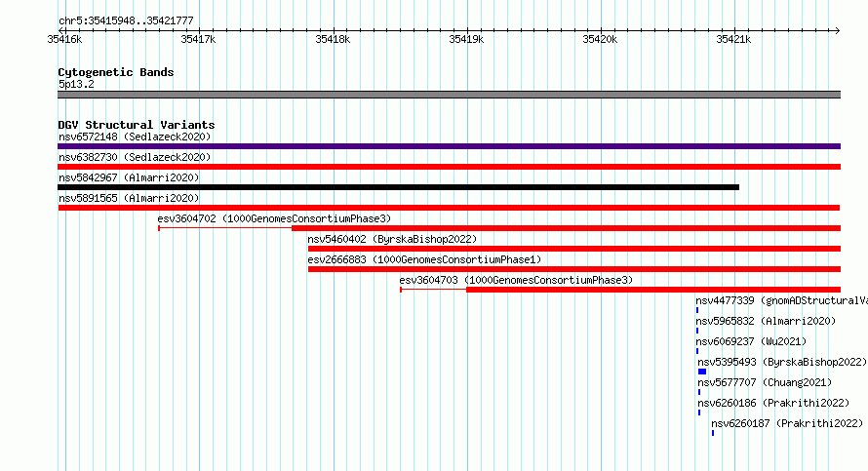The width and height of the screenshot is (868, 471).
Task: Click the chr5:35415948..35421777 coordinate text
Action: pyautogui.click(x=126, y=21)
